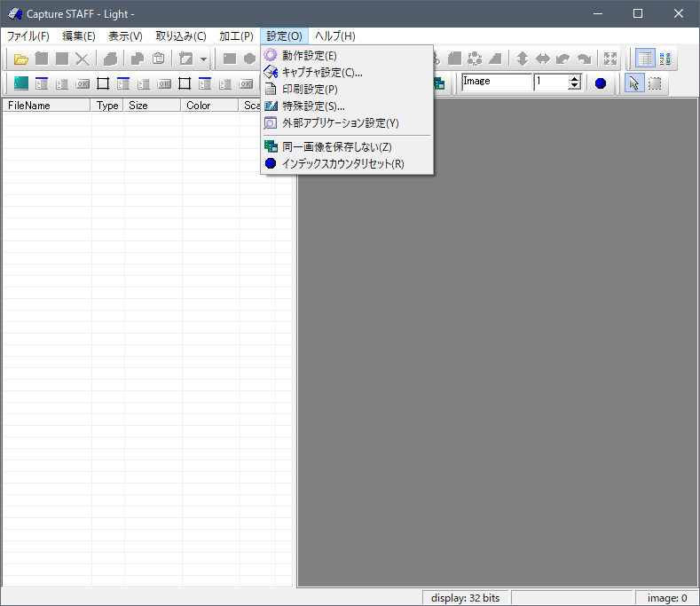Click the first OK button capture icon

click(x=83, y=83)
